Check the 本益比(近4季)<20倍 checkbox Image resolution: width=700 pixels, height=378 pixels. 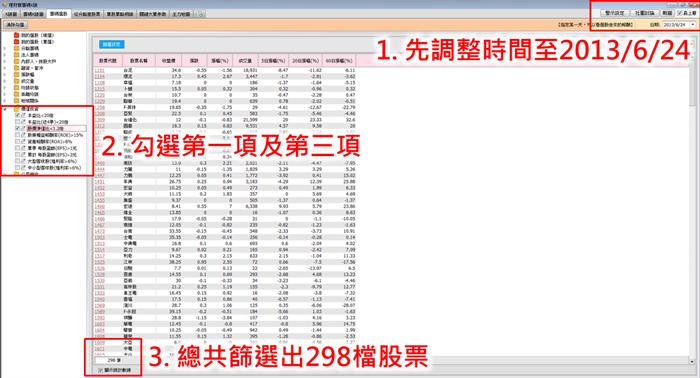pos(18,122)
